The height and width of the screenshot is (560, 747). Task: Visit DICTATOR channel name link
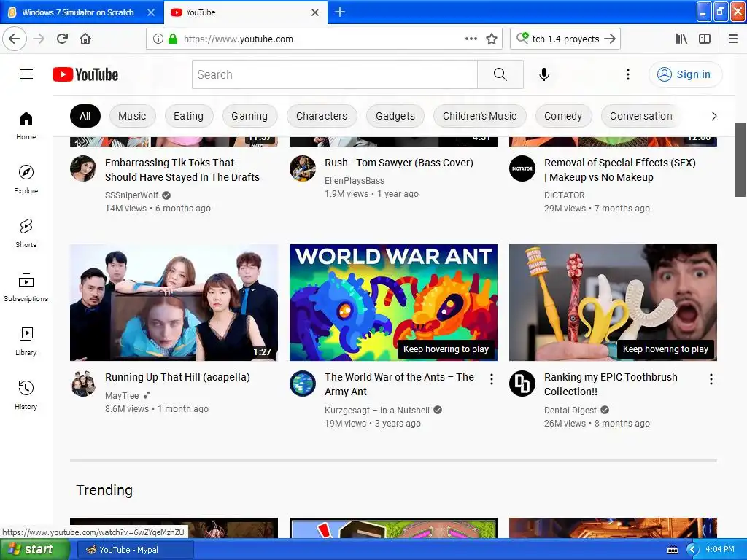564,195
